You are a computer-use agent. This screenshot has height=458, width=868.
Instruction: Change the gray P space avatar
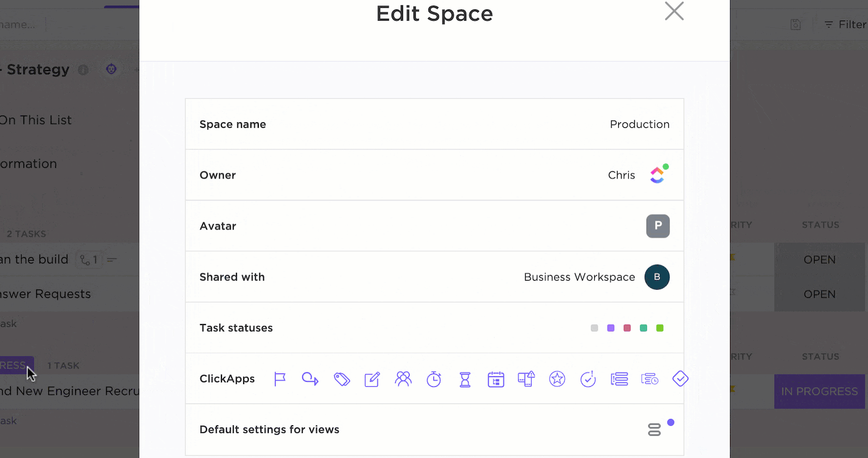coord(658,226)
